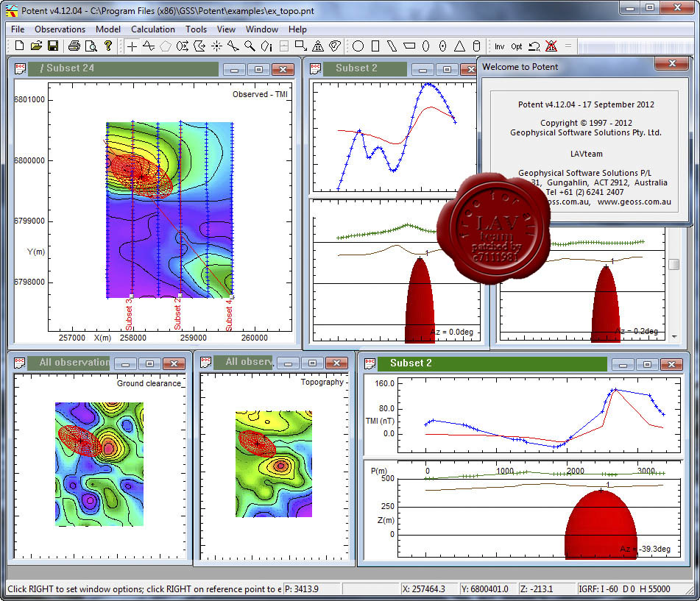Image resolution: width=700 pixels, height=601 pixels.
Task: Click the Subset 24 title bar
Action: point(123,68)
